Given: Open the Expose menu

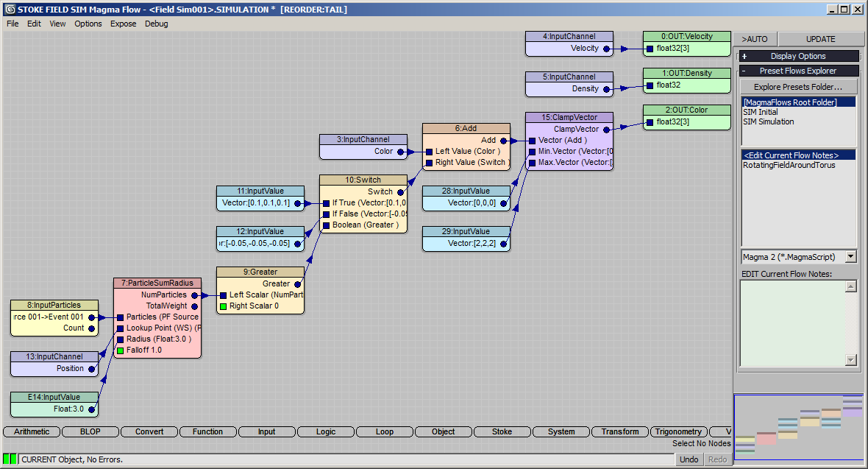Looking at the screenshot, I should click(123, 24).
